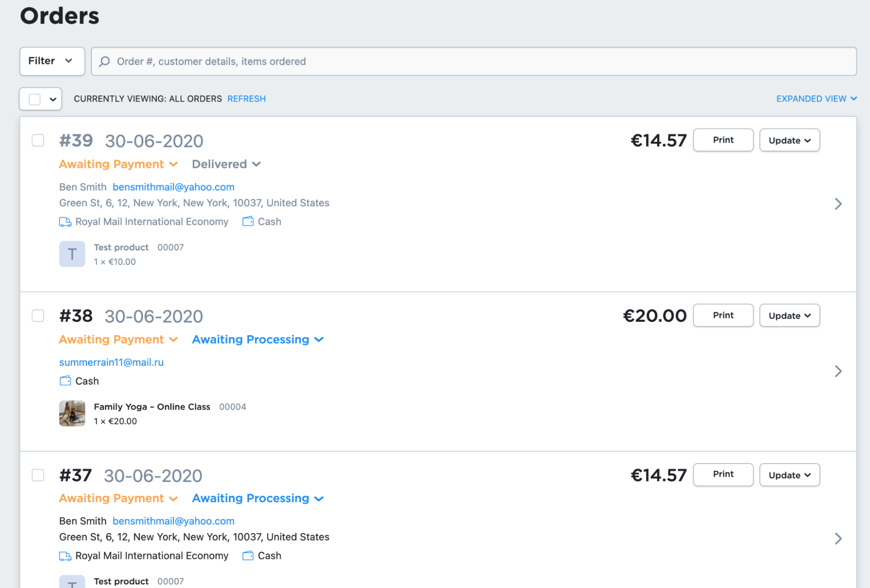The height and width of the screenshot is (588, 870).
Task: Expand the Delivered status dropdown on order #39
Action: pyautogui.click(x=226, y=164)
